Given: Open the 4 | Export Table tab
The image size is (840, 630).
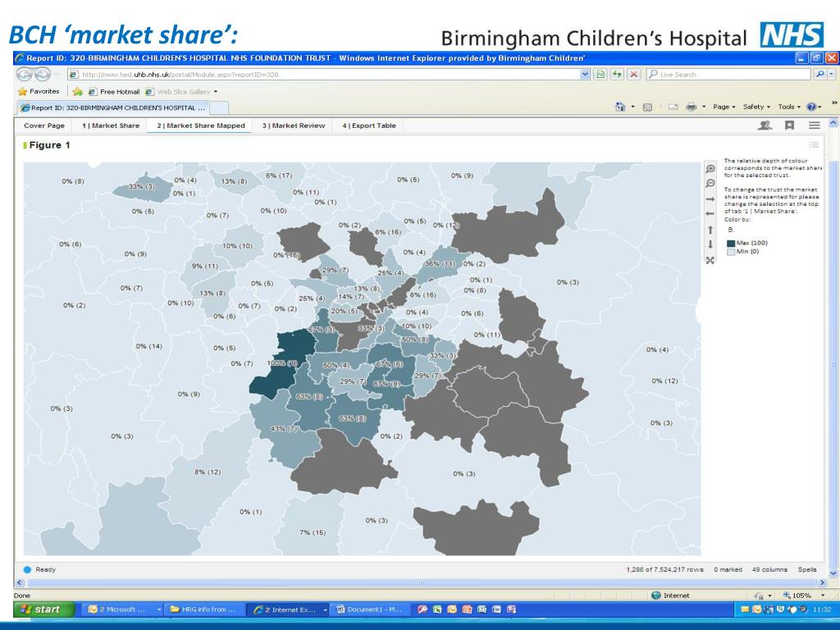Looking at the screenshot, I should pos(369,126).
